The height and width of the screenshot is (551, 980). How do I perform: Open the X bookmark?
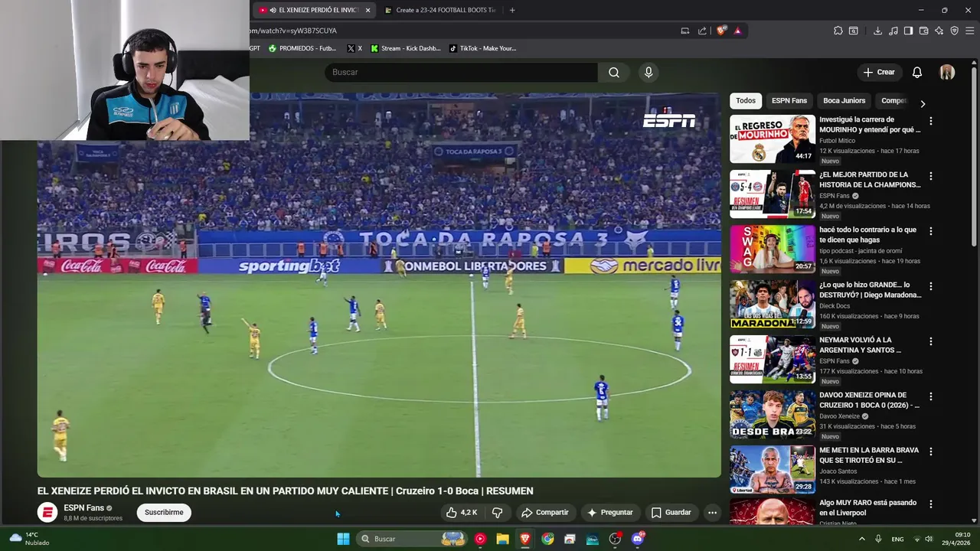click(354, 48)
